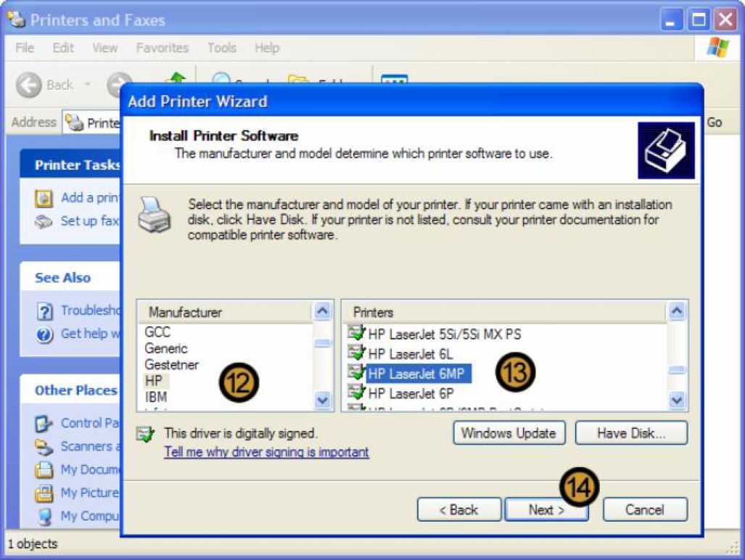Screen dimensions: 745x560
Task: Click Add a printer task link
Action: (x=90, y=197)
